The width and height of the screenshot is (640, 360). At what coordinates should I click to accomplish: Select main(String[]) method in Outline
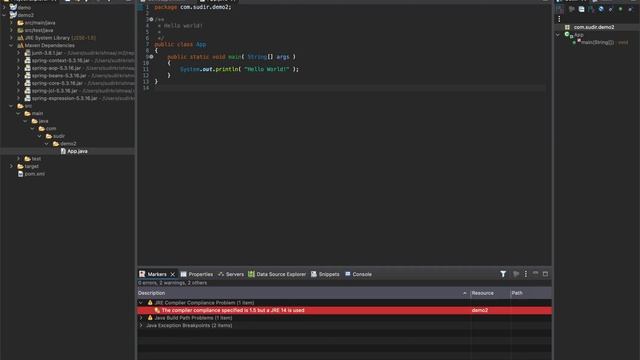click(598, 42)
